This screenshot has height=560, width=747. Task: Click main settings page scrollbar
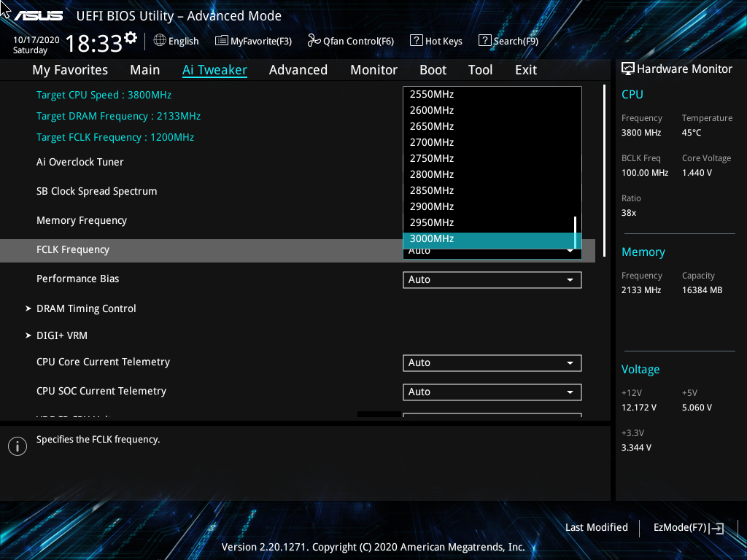[604, 171]
